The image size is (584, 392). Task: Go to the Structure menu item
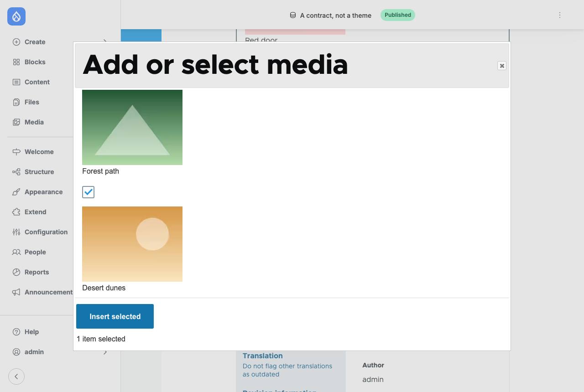tap(39, 172)
